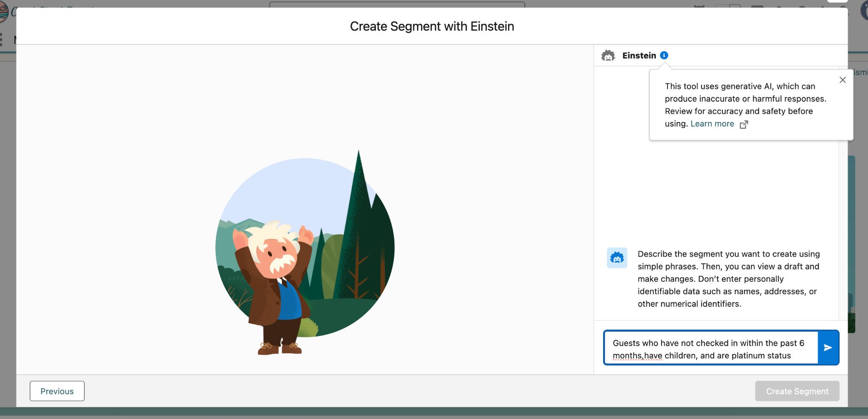Open the Learn more link
The width and height of the screenshot is (868, 419).
[x=712, y=124]
